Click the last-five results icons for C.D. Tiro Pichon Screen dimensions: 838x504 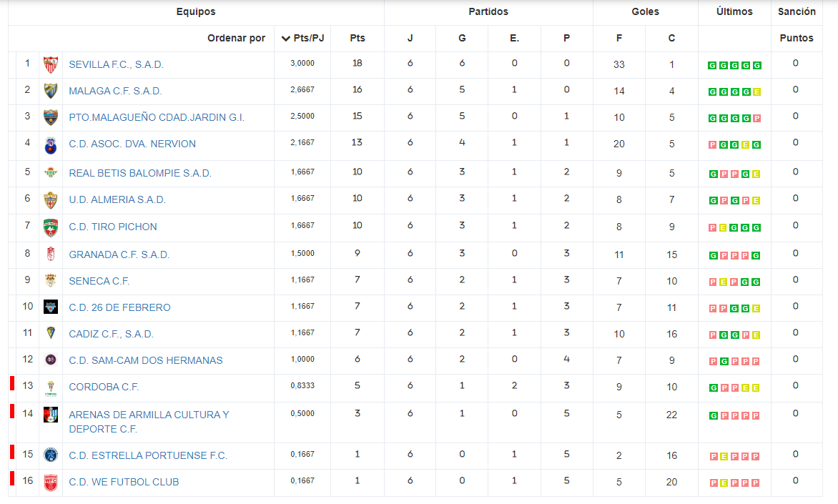pyautogui.click(x=734, y=227)
